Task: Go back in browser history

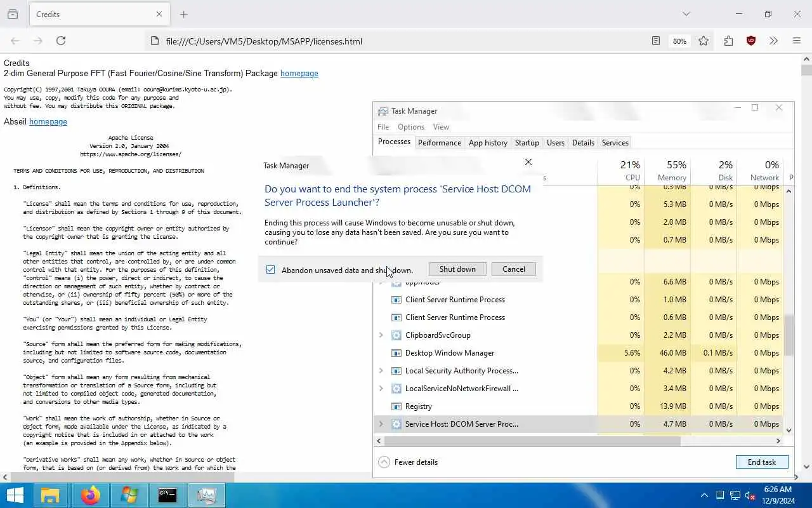Action: 15,41
